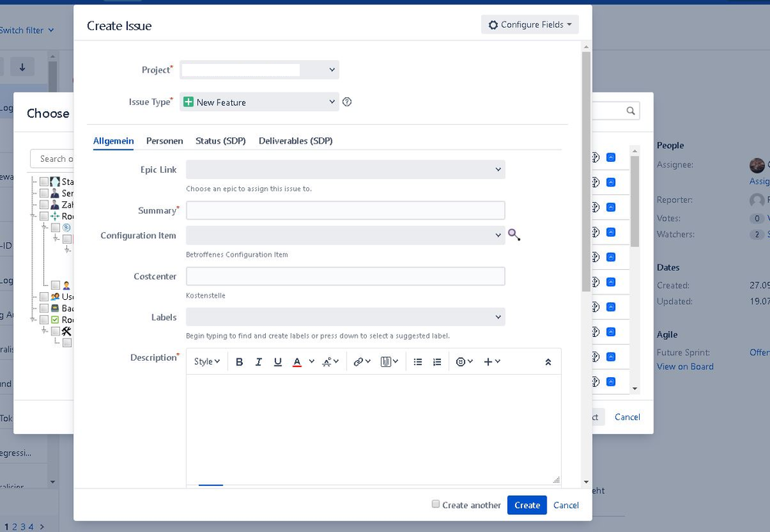
Task: Toggle bold formatting in Description
Action: 239,362
